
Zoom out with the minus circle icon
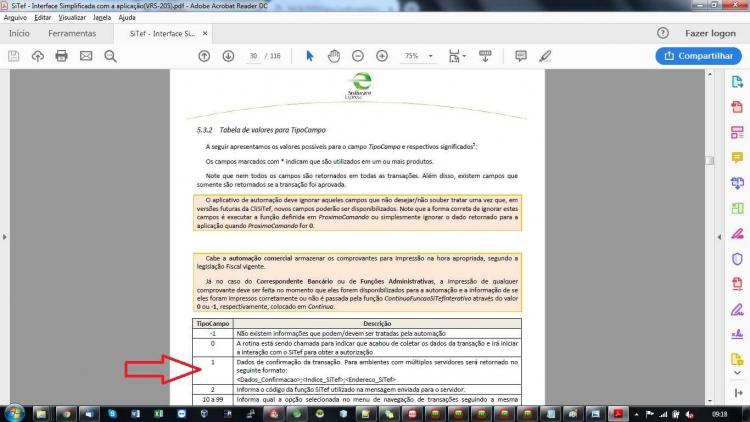(x=358, y=56)
